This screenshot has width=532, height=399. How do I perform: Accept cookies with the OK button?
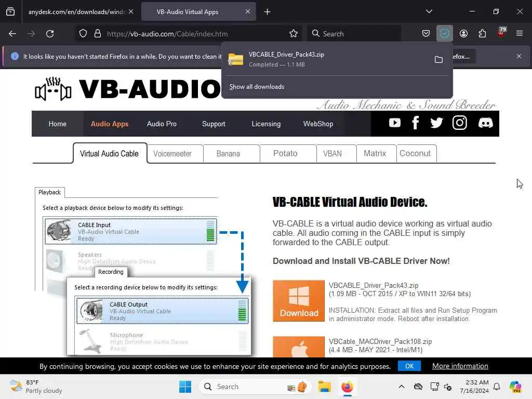point(409,366)
